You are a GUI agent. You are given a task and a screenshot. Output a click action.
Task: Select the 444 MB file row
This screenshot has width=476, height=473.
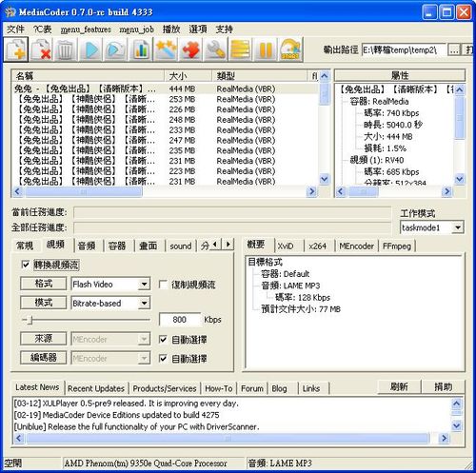point(165,89)
